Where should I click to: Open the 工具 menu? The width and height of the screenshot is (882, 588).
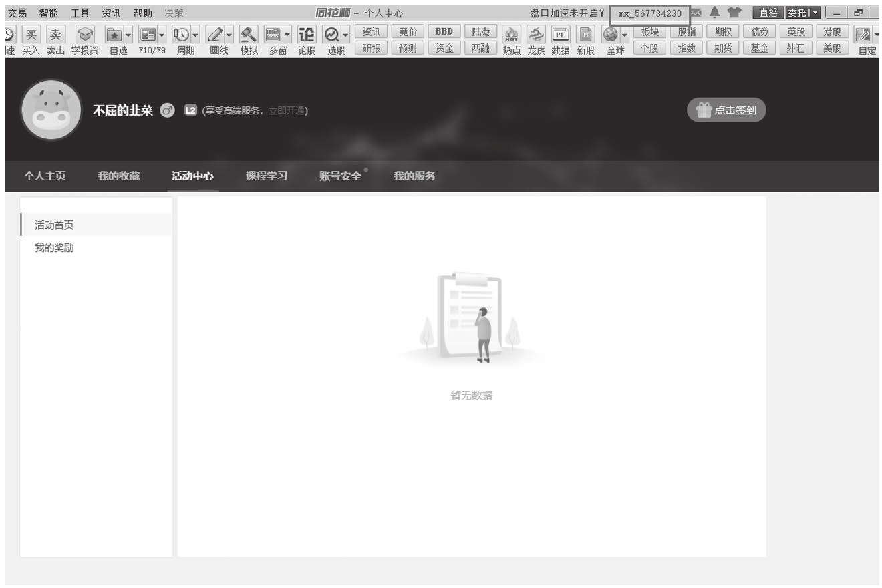80,13
